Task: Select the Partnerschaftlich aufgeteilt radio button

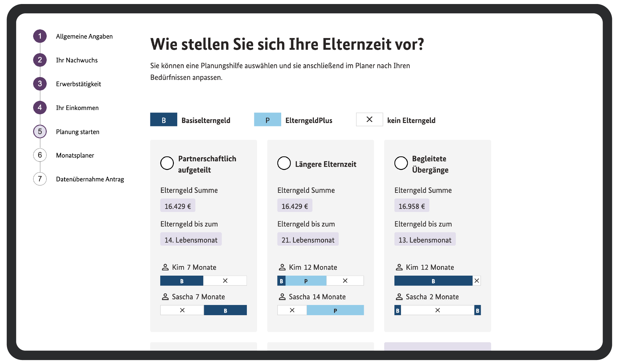Action: (167, 163)
